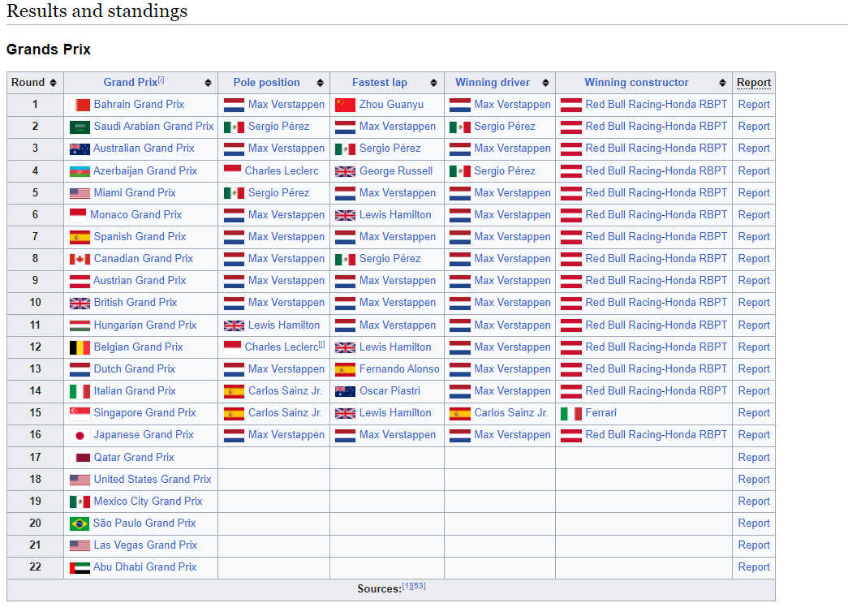Open Sergio Pérez winning driver link in Azerbaijan row
The image size is (848, 616).
point(505,171)
